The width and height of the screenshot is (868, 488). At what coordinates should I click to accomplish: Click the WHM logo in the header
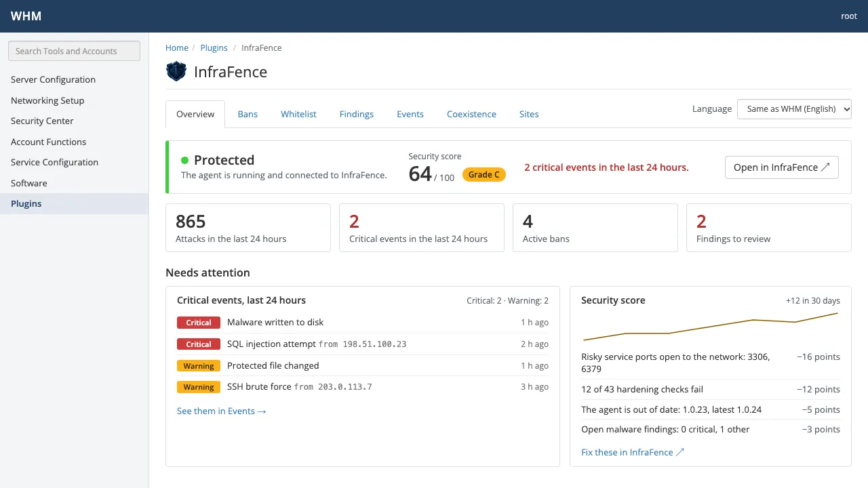26,16
